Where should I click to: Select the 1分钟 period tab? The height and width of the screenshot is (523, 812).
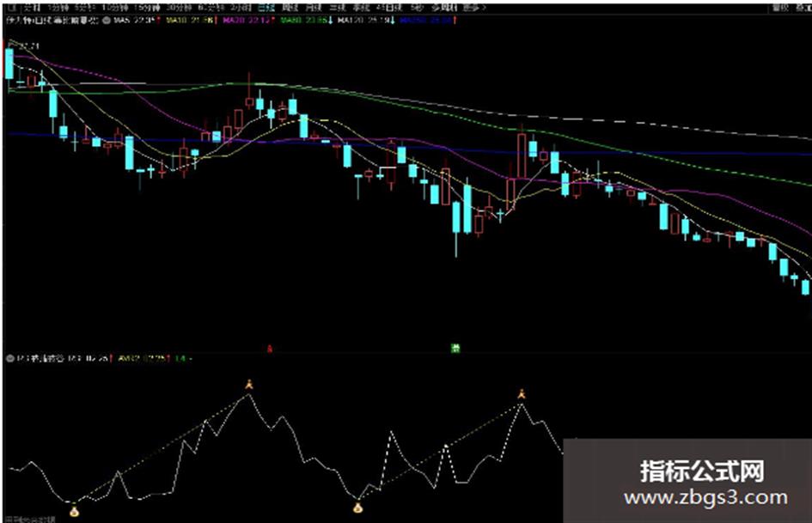coord(58,8)
